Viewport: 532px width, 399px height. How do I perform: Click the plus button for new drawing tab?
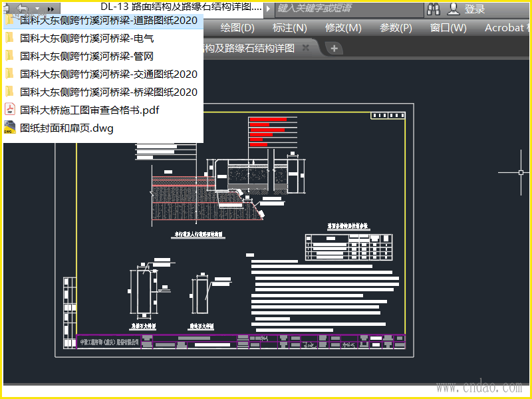334,49
